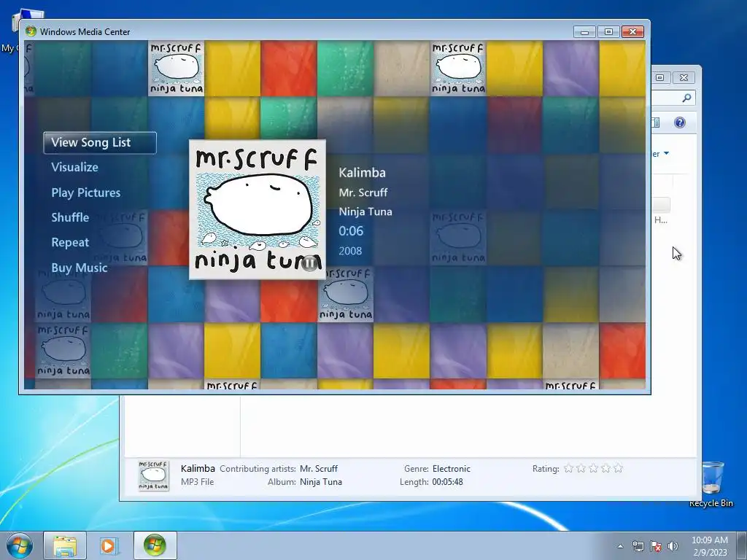Click the 0:06 elapsed time
Image resolution: width=747 pixels, height=560 pixels.
pyautogui.click(x=351, y=231)
